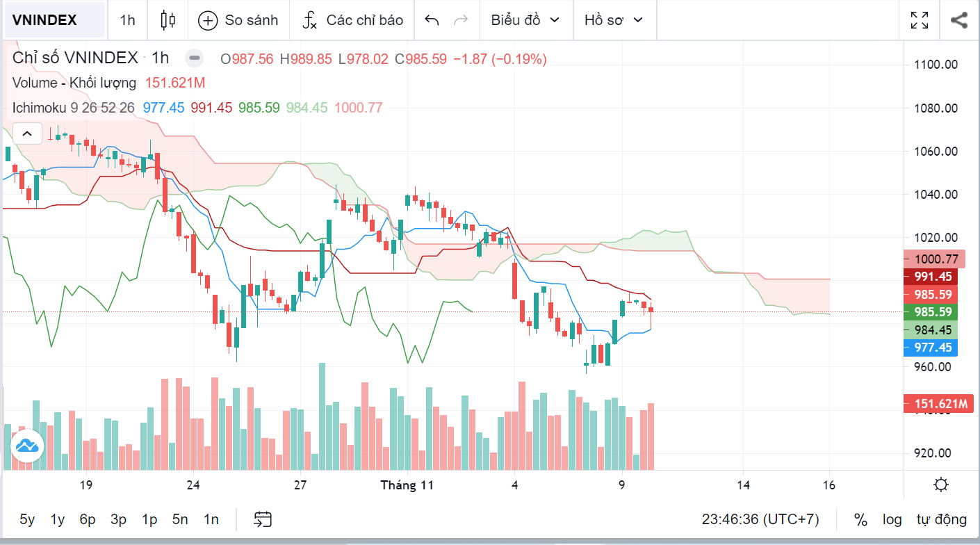The height and width of the screenshot is (545, 980).
Task: Click the Volume - Khối lượng indicator label
Action: [74, 83]
